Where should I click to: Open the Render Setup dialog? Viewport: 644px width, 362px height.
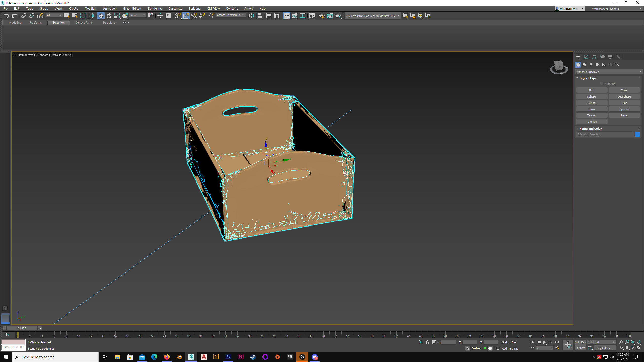(322, 16)
